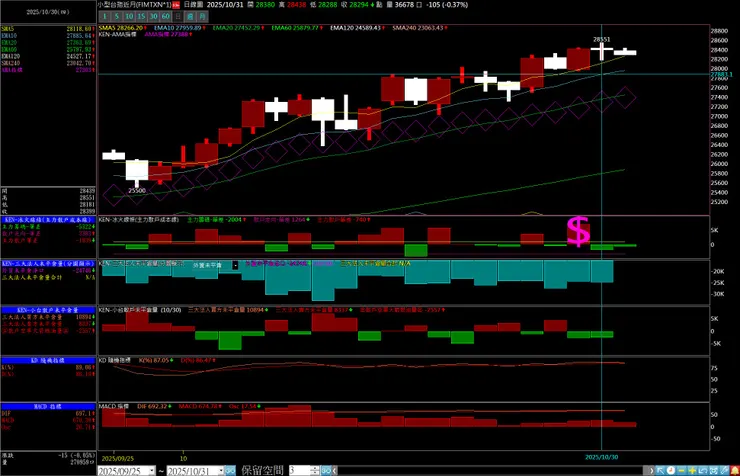Select the 60-minute timeframe button
The image size is (740, 476).
click(166, 17)
